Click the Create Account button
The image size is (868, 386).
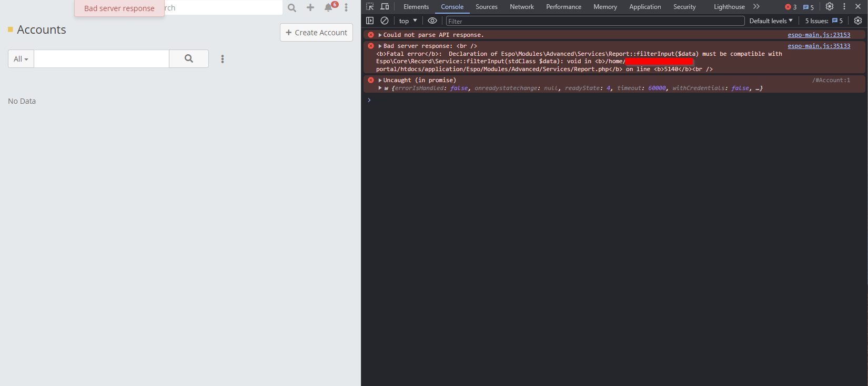(x=316, y=33)
